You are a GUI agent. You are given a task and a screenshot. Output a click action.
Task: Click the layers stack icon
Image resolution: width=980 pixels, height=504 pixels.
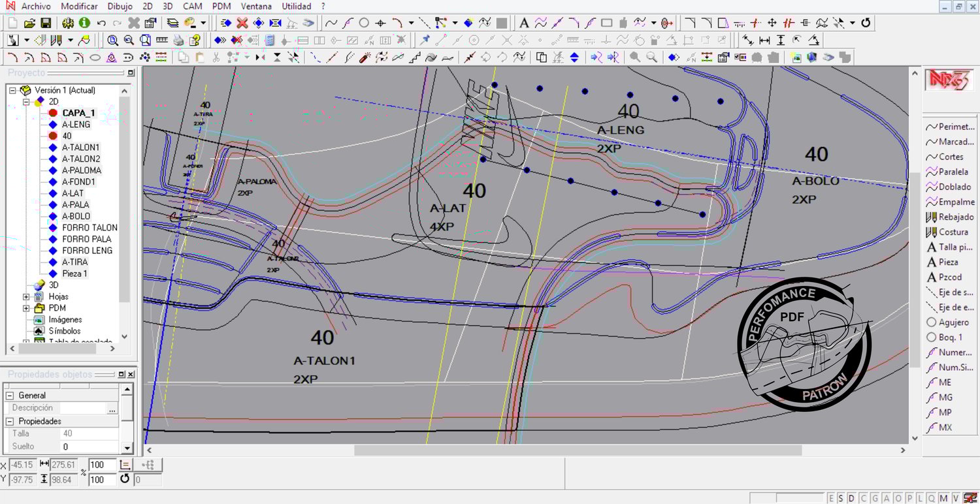coord(172,23)
